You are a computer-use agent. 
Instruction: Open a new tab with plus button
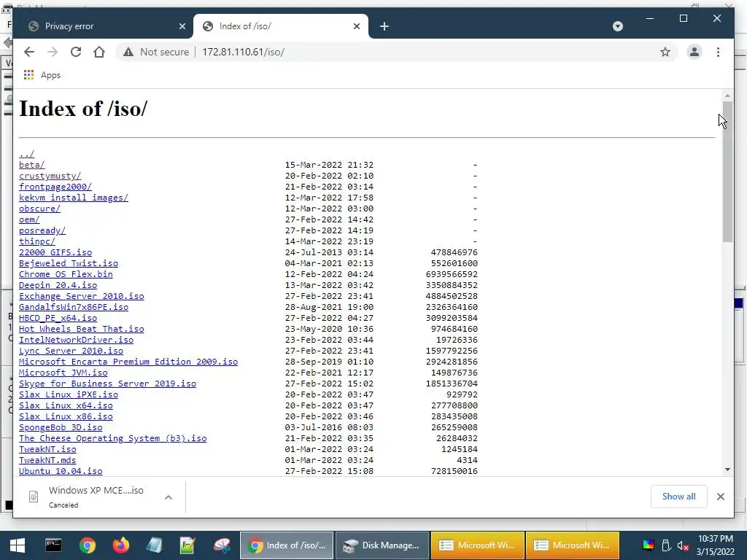click(x=384, y=26)
